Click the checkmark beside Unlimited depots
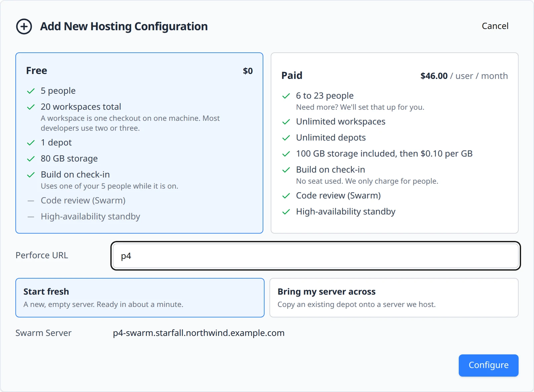Image resolution: width=534 pixels, height=392 pixels. [x=286, y=138]
